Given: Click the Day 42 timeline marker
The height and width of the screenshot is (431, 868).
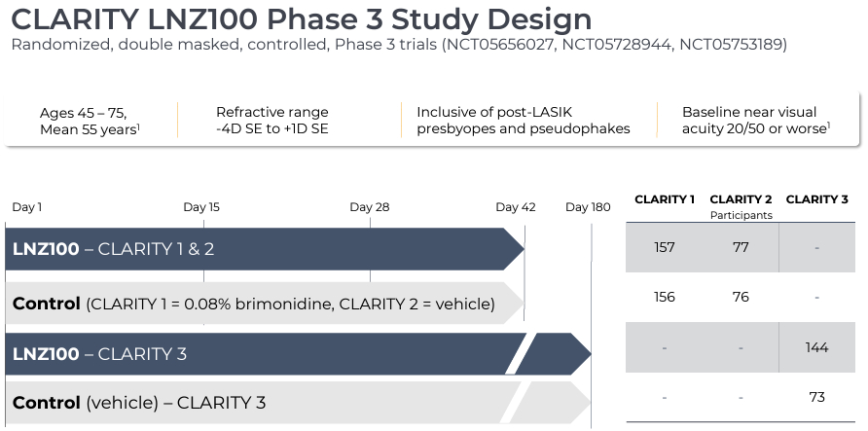Looking at the screenshot, I should 516,207.
